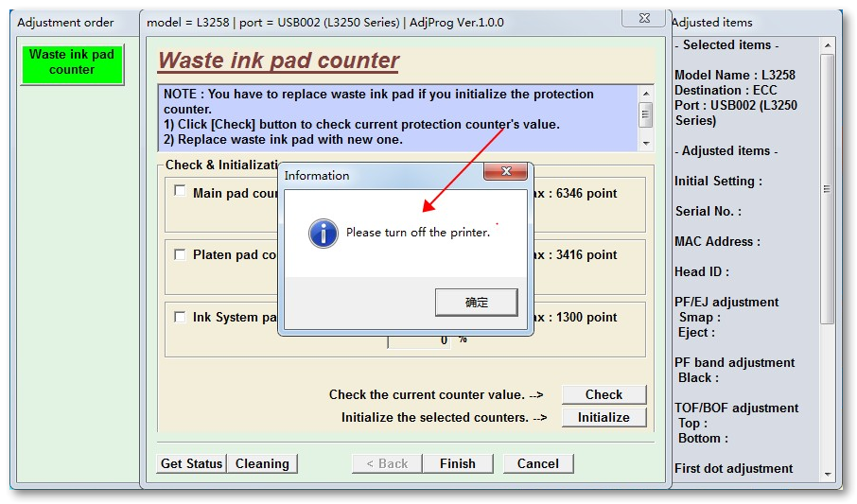Image resolution: width=857 pixels, height=504 pixels.
Task: Tick the Ink System pad counter checkbox
Action: click(x=180, y=317)
